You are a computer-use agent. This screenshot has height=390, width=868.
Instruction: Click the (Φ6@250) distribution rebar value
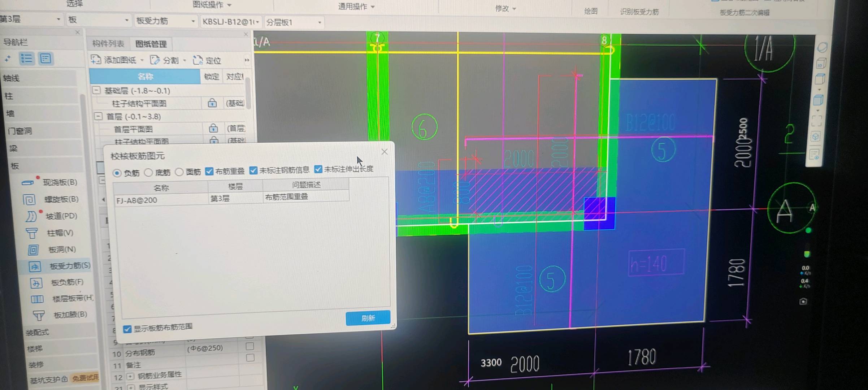point(205,348)
